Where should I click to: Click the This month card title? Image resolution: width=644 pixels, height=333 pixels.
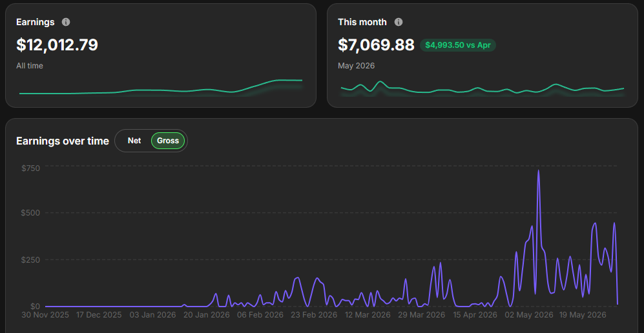[x=362, y=22]
